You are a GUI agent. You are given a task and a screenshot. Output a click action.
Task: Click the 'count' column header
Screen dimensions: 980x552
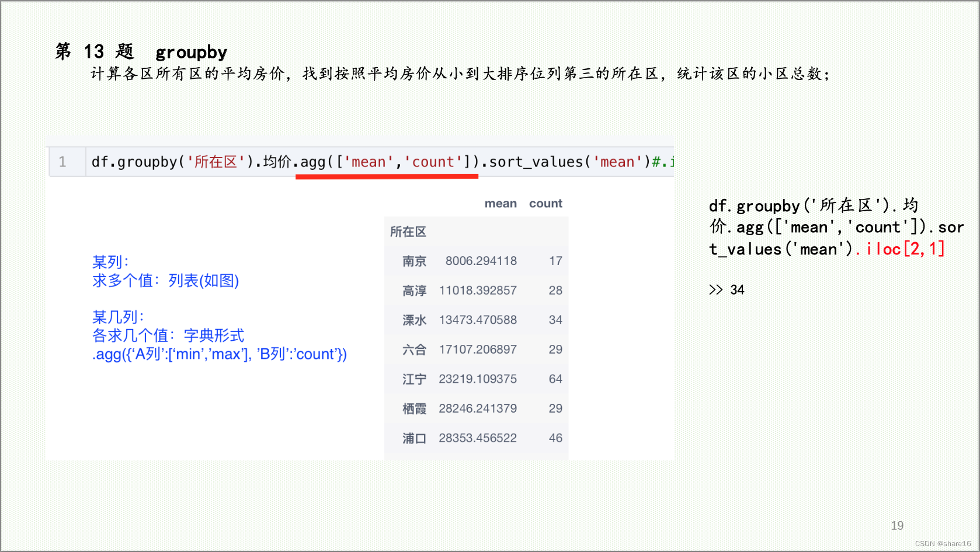(545, 204)
